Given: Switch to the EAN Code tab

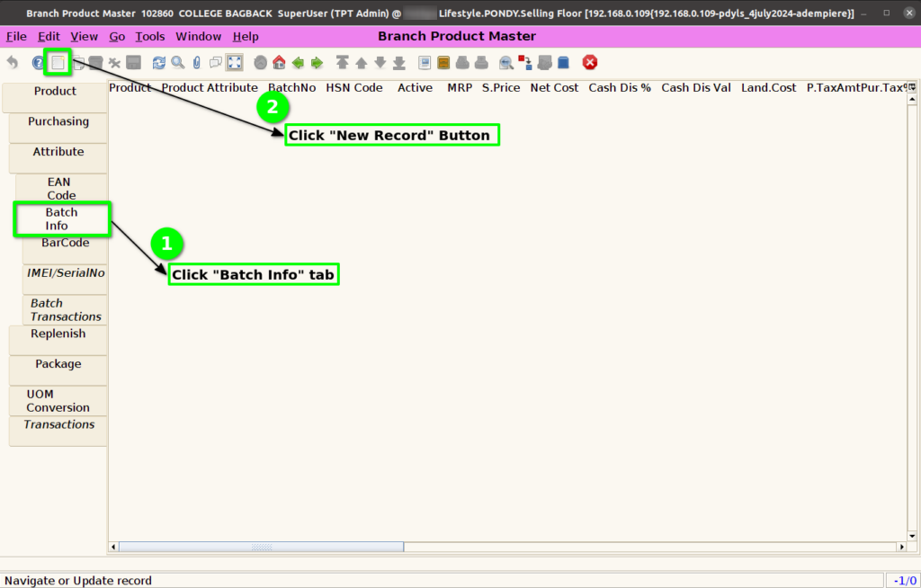Looking at the screenshot, I should pos(61,189).
